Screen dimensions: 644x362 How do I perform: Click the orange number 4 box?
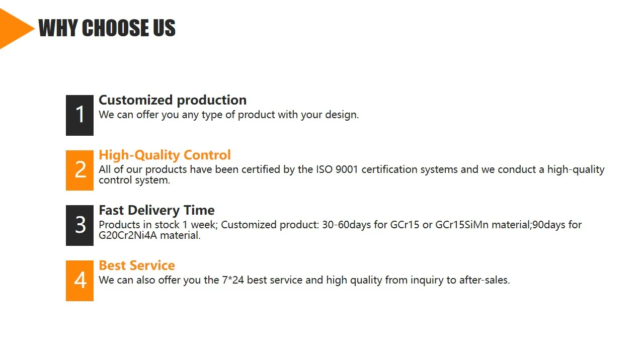(79, 281)
